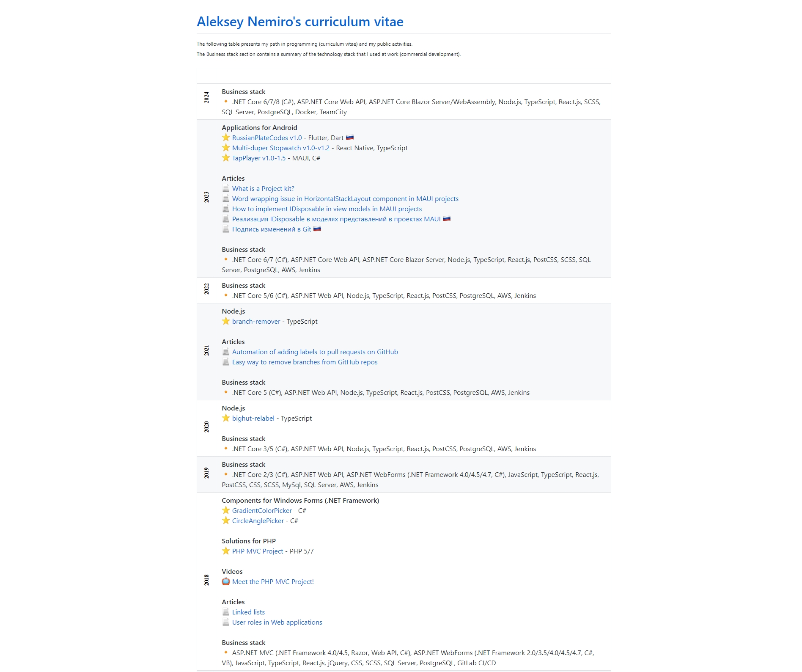Click the star icon next to branch-remover
Image resolution: width=802 pixels, height=672 pixels.
[x=226, y=321]
